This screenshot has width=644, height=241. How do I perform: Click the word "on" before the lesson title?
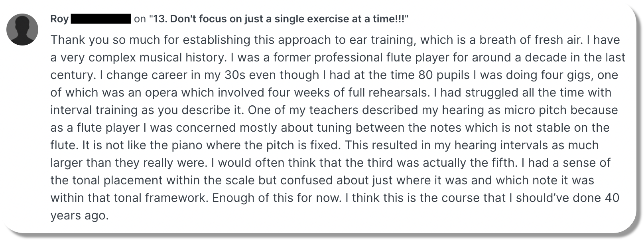point(140,19)
